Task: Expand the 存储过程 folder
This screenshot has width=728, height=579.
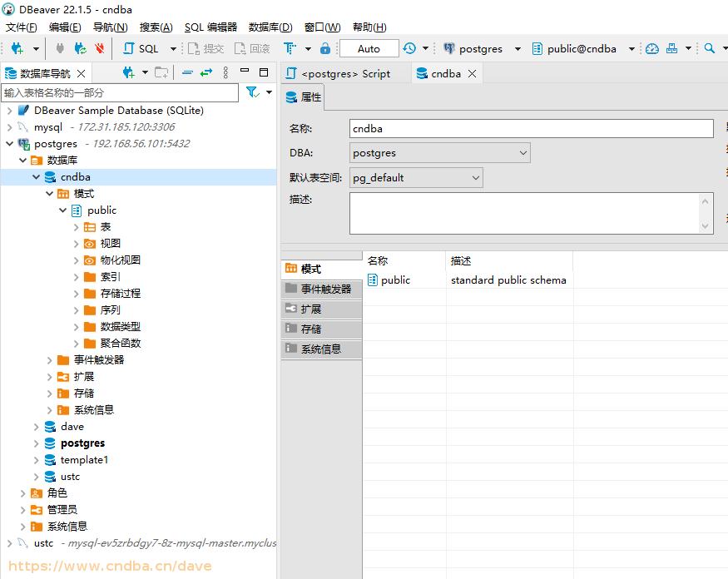Action: (x=77, y=294)
